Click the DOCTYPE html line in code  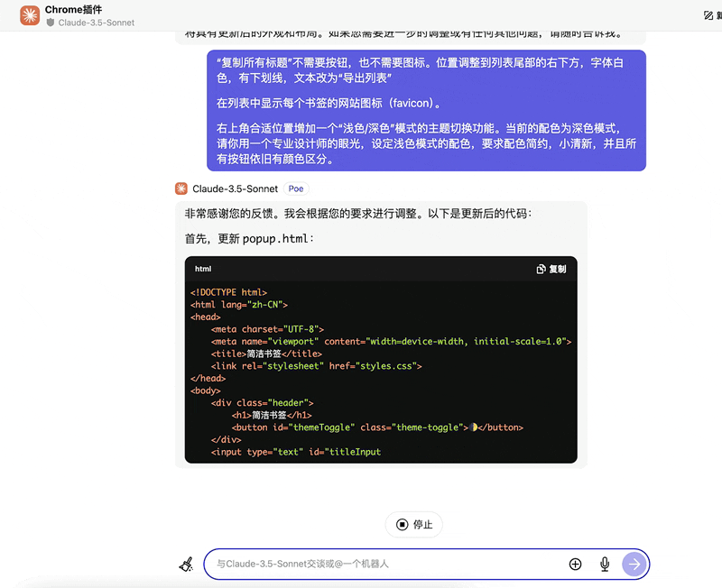(228, 292)
